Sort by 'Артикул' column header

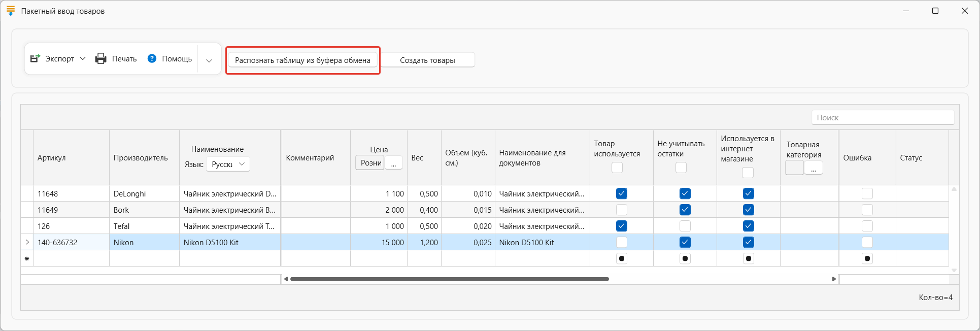pyautogui.click(x=52, y=158)
